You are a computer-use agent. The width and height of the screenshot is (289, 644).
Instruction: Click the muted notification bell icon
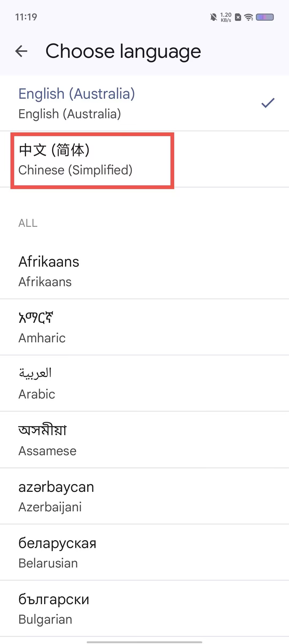point(213,17)
